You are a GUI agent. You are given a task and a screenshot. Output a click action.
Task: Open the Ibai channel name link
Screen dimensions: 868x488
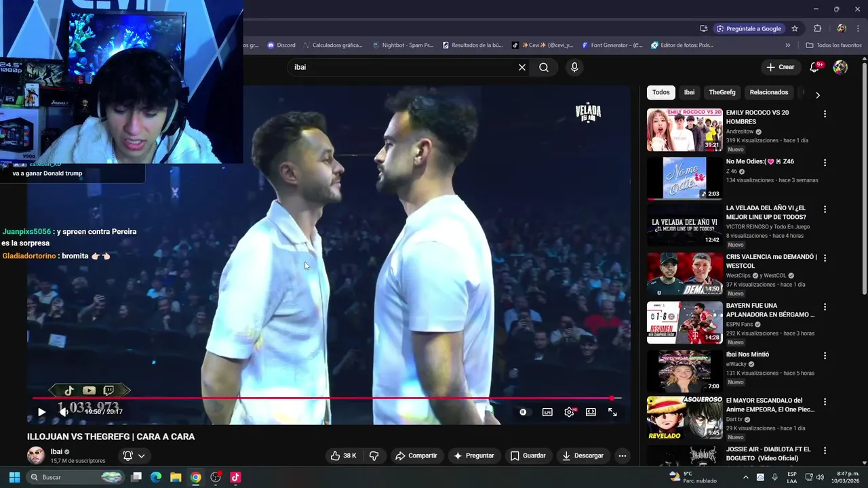(56, 451)
